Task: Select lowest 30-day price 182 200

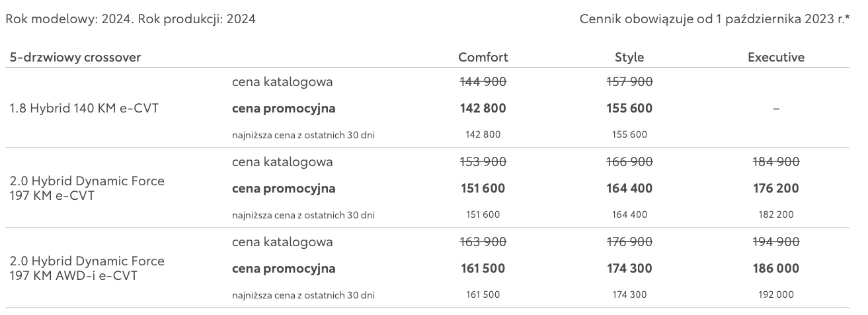Action: pos(776,214)
